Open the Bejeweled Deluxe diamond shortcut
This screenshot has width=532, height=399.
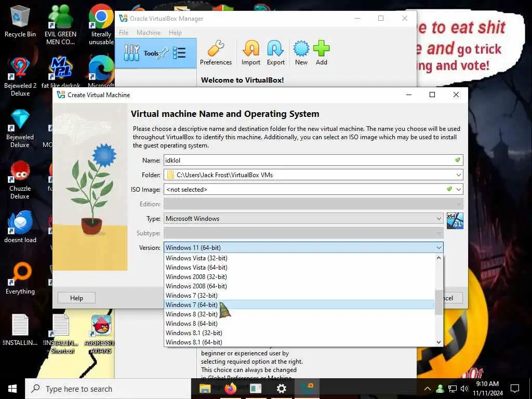pyautogui.click(x=20, y=128)
